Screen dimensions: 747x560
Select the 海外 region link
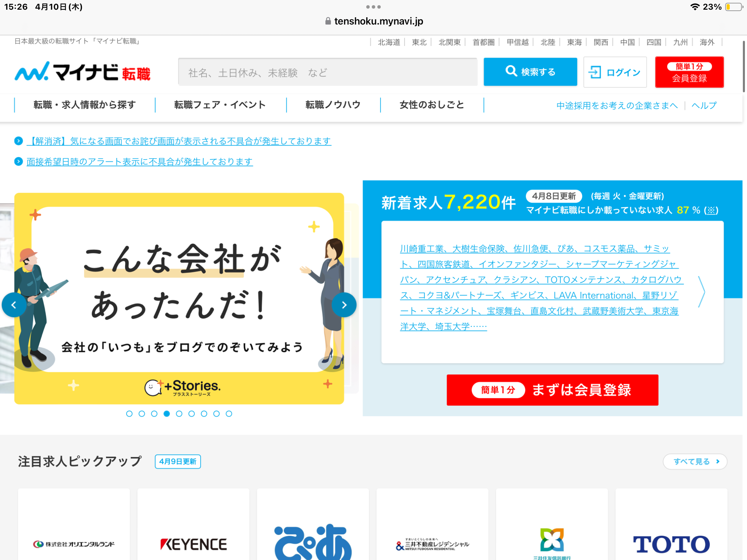coord(707,42)
